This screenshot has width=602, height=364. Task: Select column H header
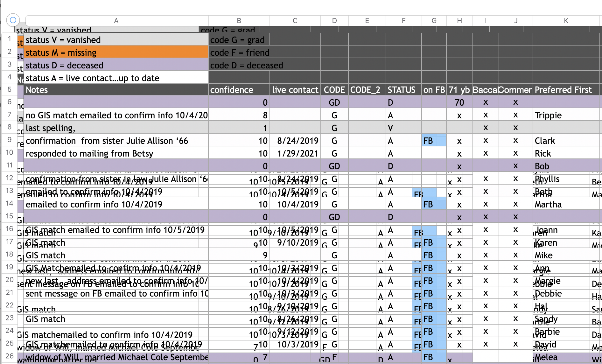(x=459, y=21)
